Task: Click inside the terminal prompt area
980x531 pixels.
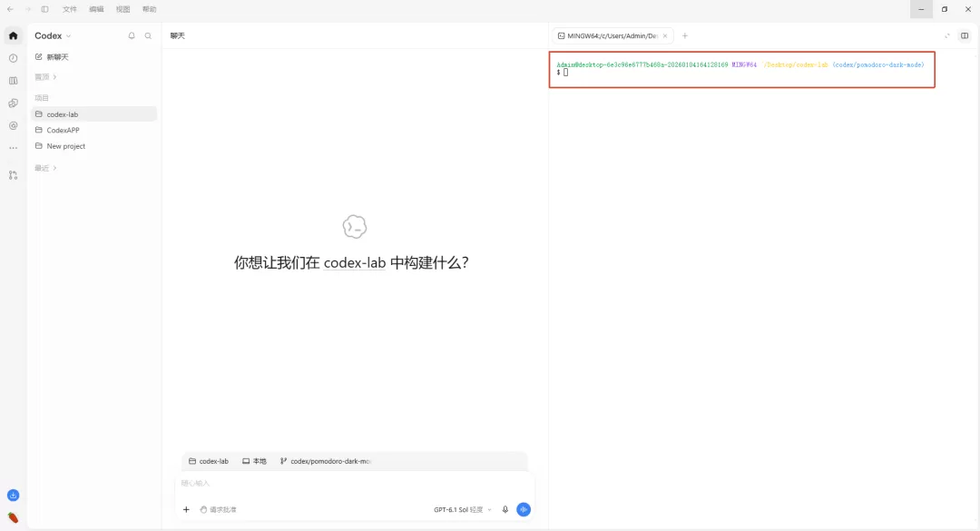Action: pyautogui.click(x=742, y=69)
